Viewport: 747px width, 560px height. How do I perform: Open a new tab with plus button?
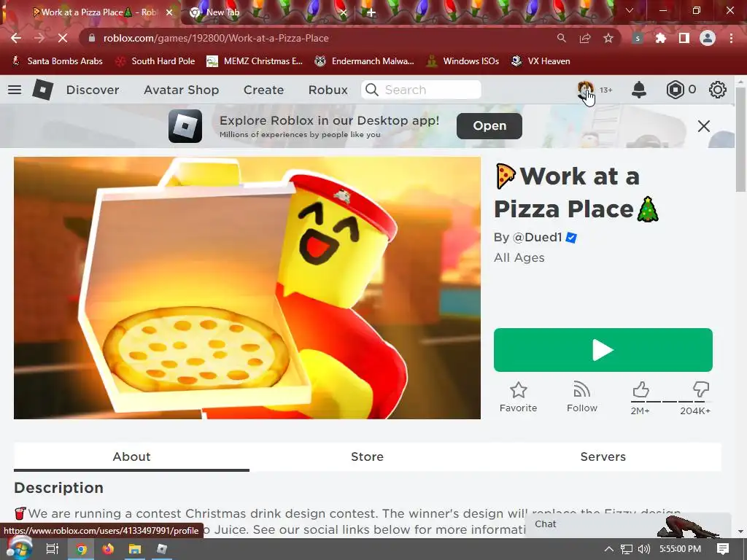[x=371, y=12]
